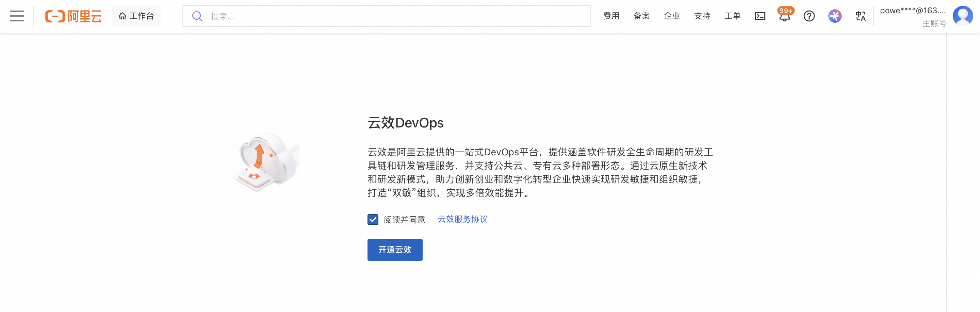Open notifications bell with 99+ badge
This screenshot has width=980, height=312.
point(785,15)
